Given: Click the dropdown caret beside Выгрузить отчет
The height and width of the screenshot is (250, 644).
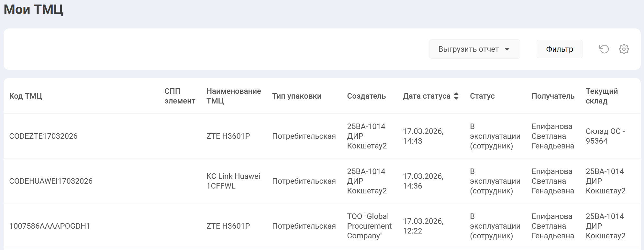Looking at the screenshot, I should [x=507, y=49].
